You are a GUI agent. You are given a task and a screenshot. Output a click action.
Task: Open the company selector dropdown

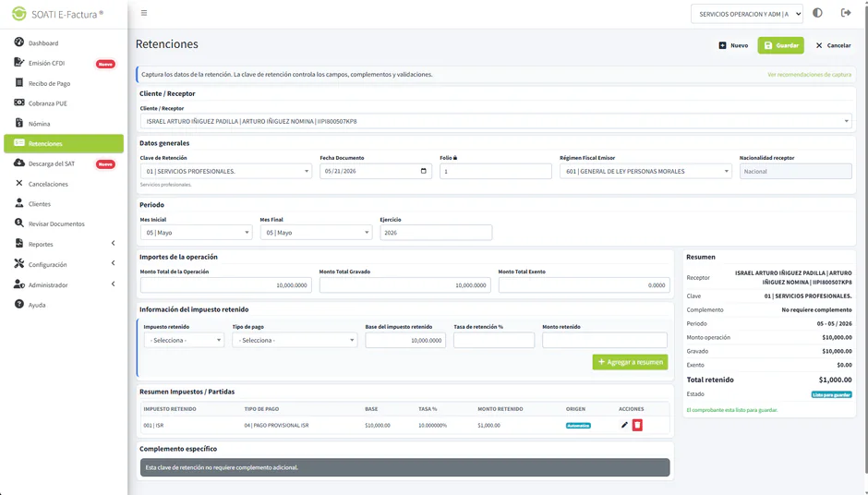[747, 14]
